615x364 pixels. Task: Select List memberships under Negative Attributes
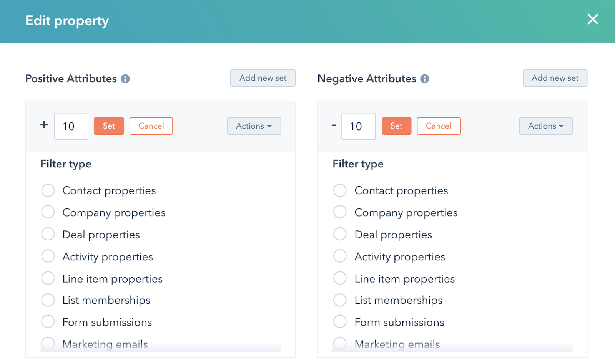[x=340, y=300]
